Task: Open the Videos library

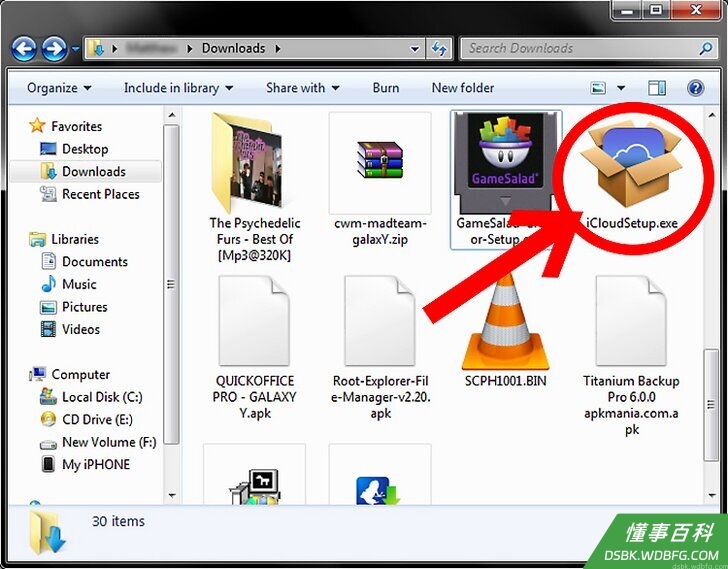Action: (x=81, y=329)
